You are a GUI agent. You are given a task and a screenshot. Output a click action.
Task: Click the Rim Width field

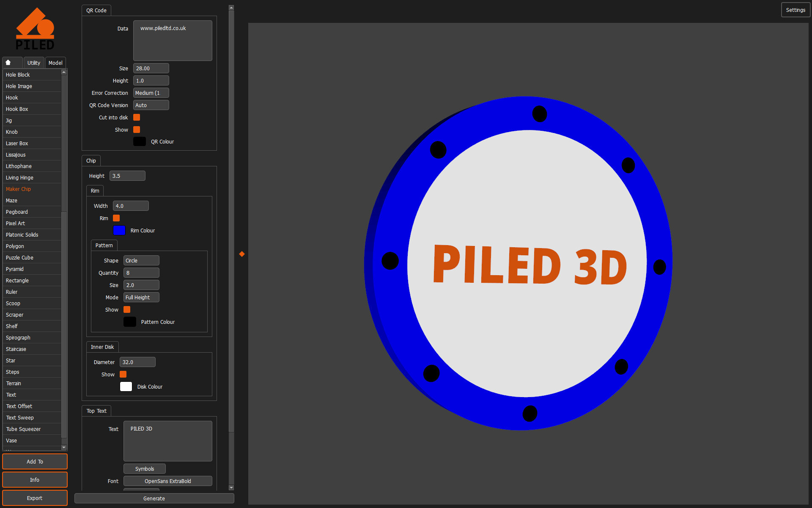131,206
